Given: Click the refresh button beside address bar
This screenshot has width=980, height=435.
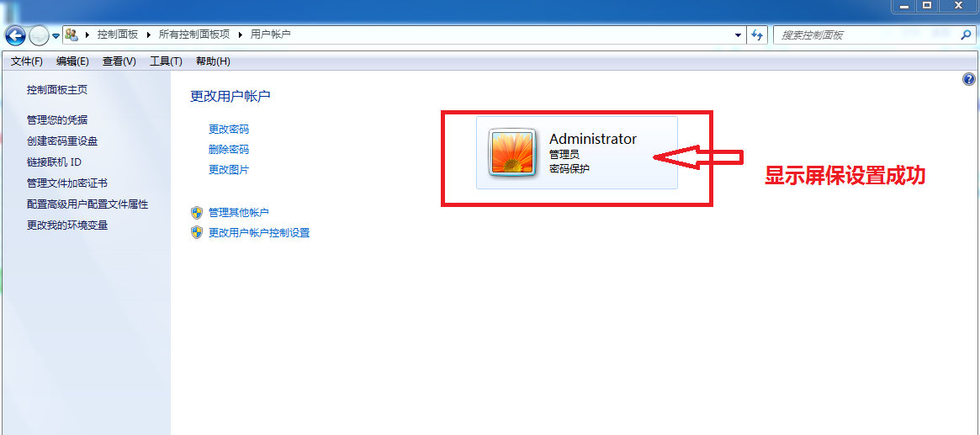Looking at the screenshot, I should click(757, 35).
